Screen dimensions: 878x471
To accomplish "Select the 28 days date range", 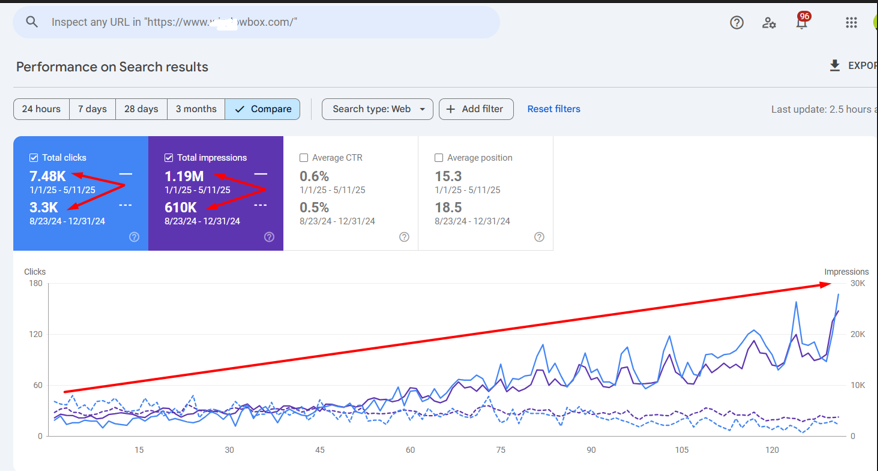I will tap(141, 109).
